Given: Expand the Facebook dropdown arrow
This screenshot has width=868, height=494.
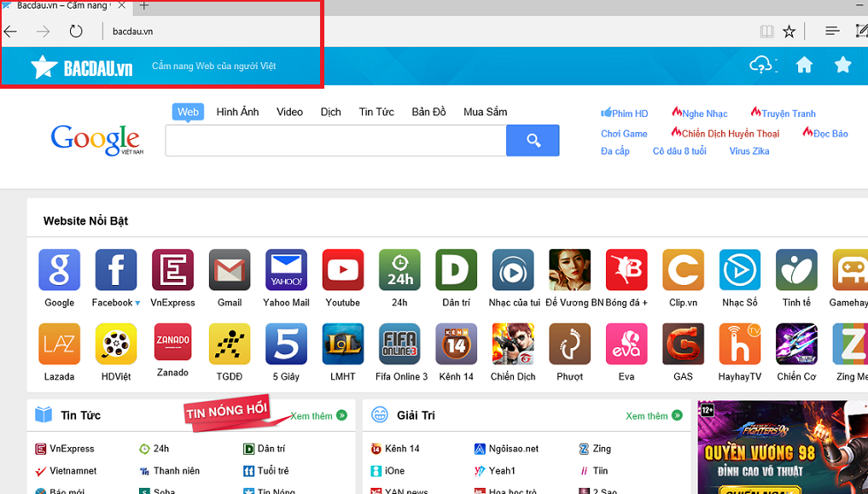Looking at the screenshot, I should pos(137,303).
